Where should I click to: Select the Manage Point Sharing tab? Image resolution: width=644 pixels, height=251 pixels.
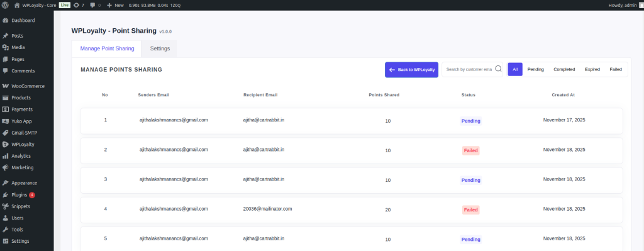[107, 48]
